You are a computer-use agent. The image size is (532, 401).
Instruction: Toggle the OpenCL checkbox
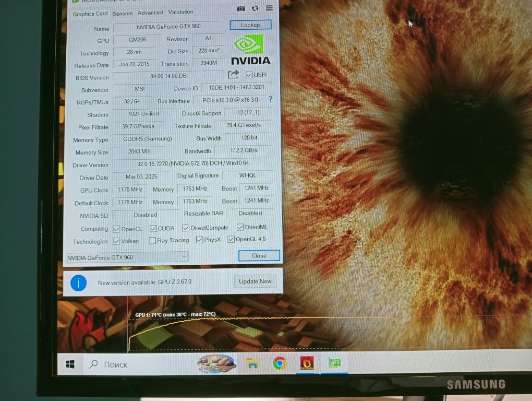[x=117, y=229]
